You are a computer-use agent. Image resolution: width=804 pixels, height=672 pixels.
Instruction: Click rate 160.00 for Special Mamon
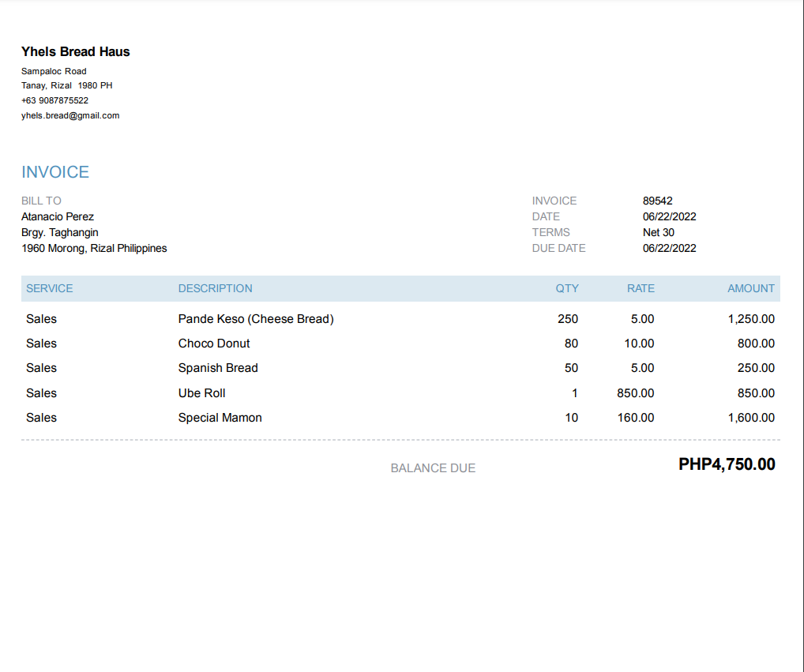coord(635,419)
